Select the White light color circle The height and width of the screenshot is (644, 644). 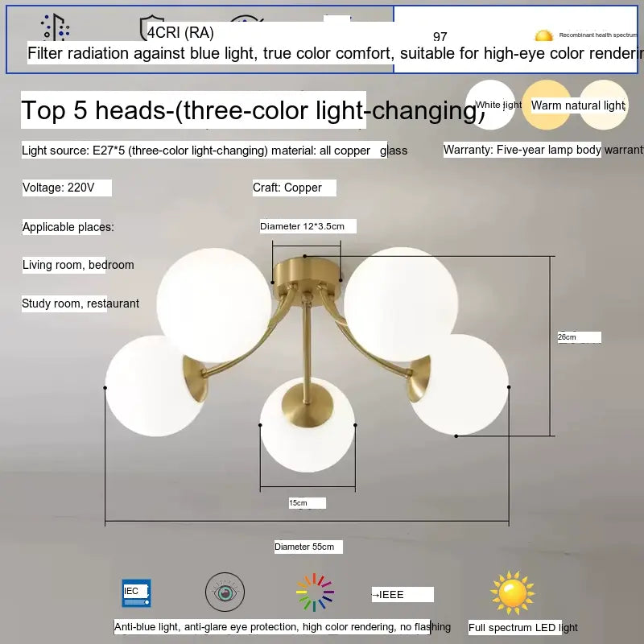click(x=490, y=105)
